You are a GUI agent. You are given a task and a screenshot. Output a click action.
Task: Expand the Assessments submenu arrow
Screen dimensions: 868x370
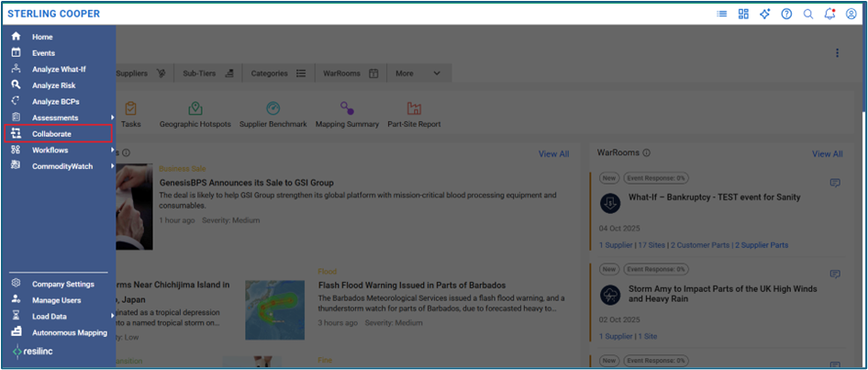[112, 118]
